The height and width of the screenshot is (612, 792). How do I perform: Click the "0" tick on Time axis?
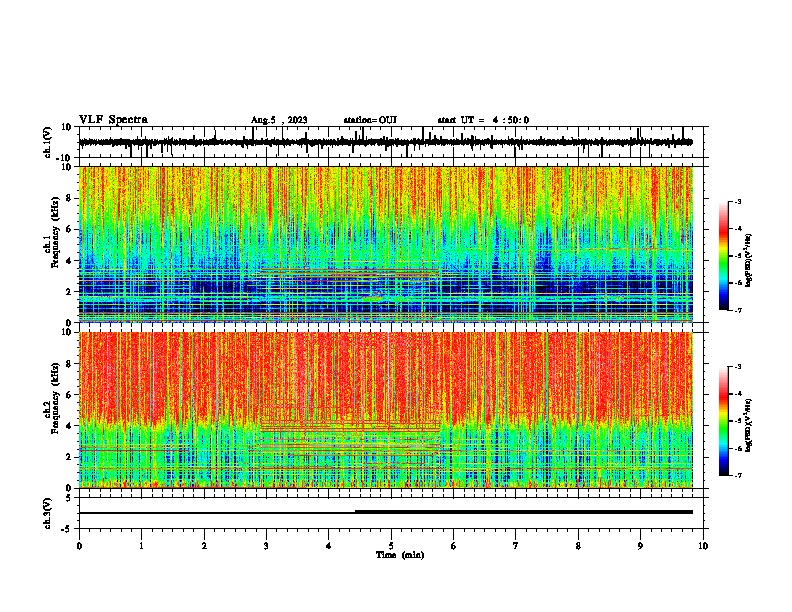pyautogui.click(x=79, y=546)
